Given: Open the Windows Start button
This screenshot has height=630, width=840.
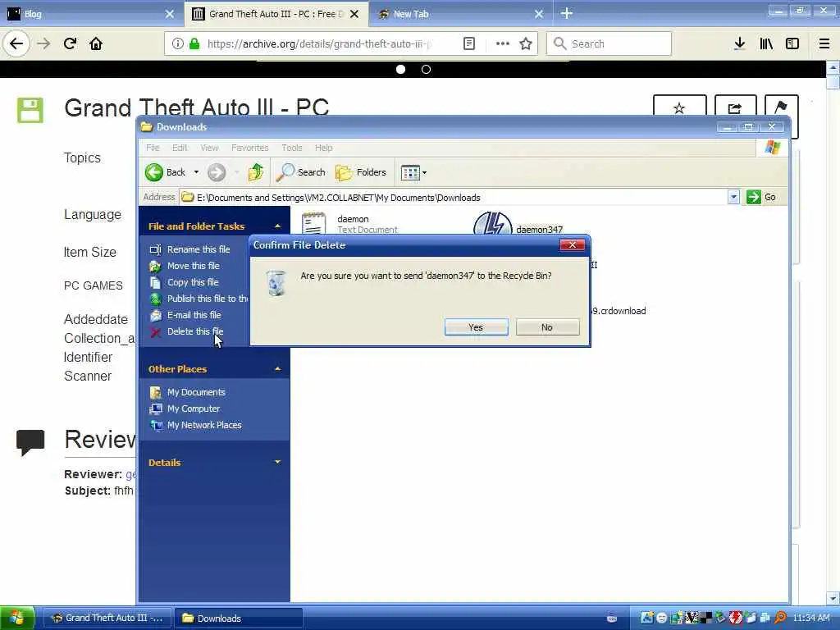Looking at the screenshot, I should click(17, 618).
